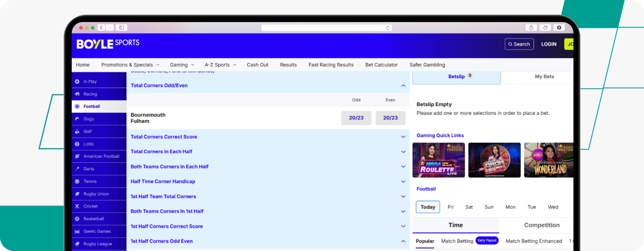Image resolution: width=644 pixels, height=251 pixels.
Task: Select Sun in the day filter
Action: [x=489, y=207]
